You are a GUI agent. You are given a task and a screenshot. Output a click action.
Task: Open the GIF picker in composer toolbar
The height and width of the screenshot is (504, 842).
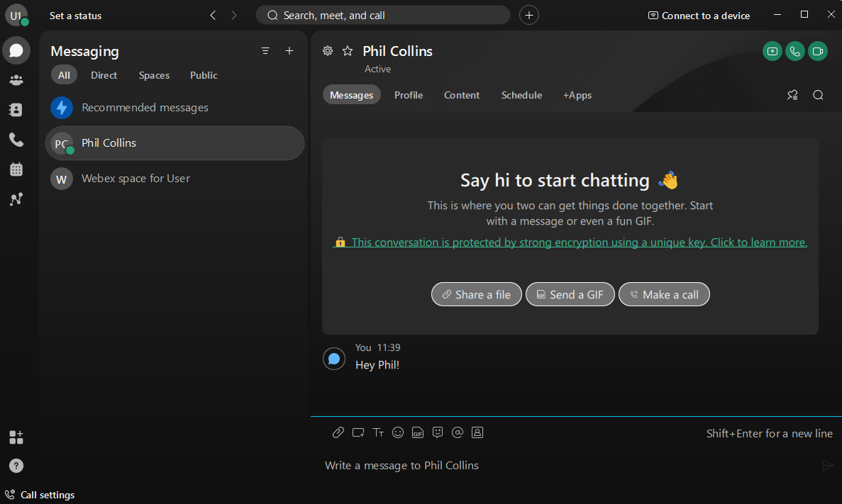coord(418,432)
